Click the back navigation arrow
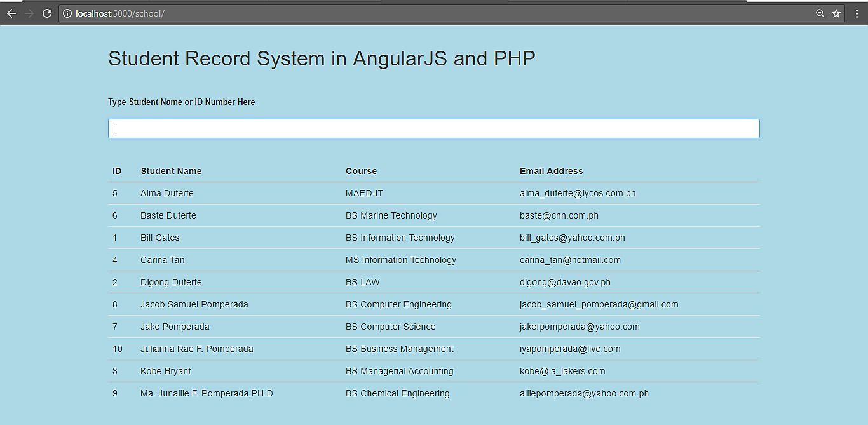This screenshot has width=868, height=425. [11, 13]
